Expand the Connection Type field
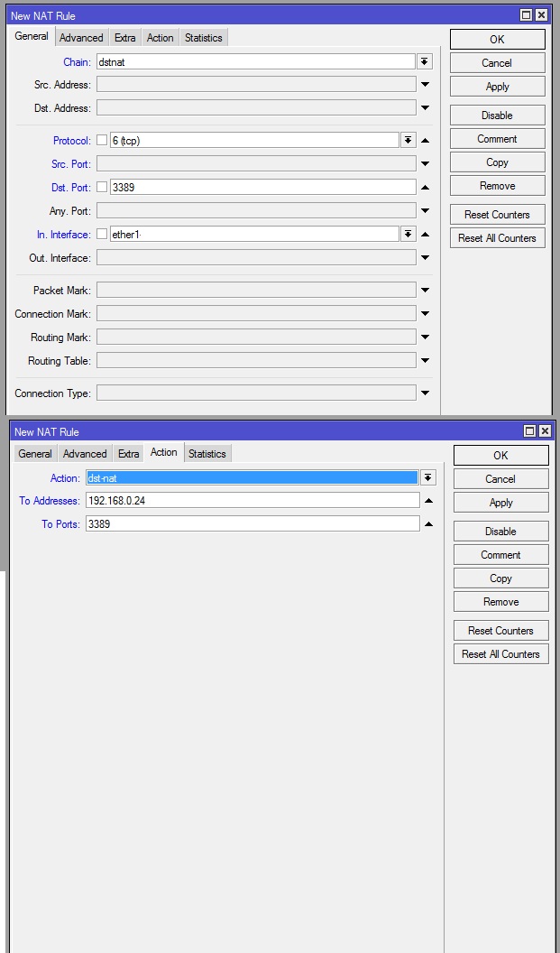The width and height of the screenshot is (560, 953). point(425,393)
